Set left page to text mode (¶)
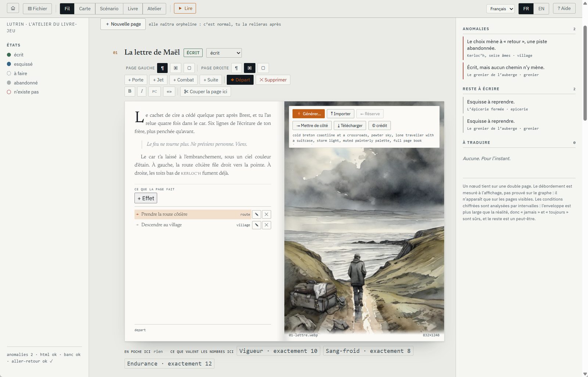The width and height of the screenshot is (588, 377). (x=162, y=68)
